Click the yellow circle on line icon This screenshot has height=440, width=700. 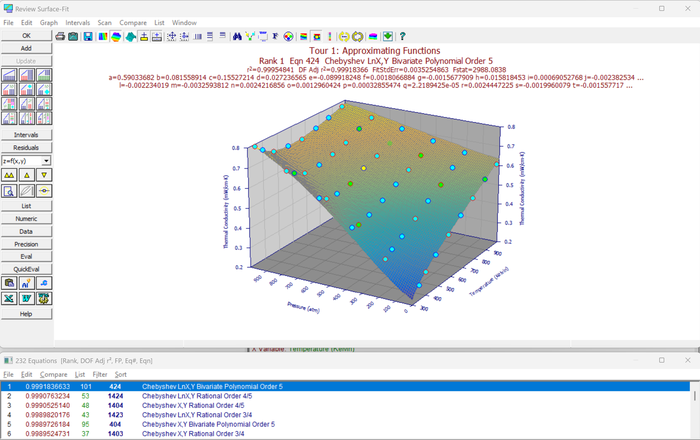44,191
